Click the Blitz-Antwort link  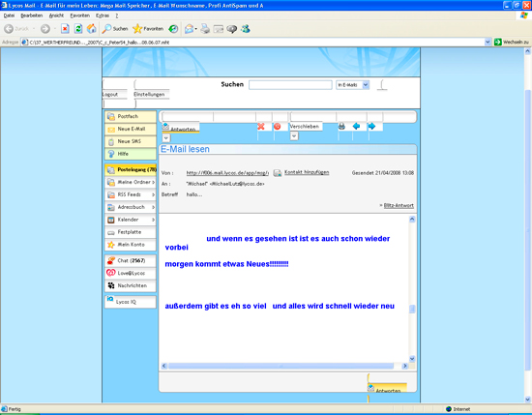(399, 206)
